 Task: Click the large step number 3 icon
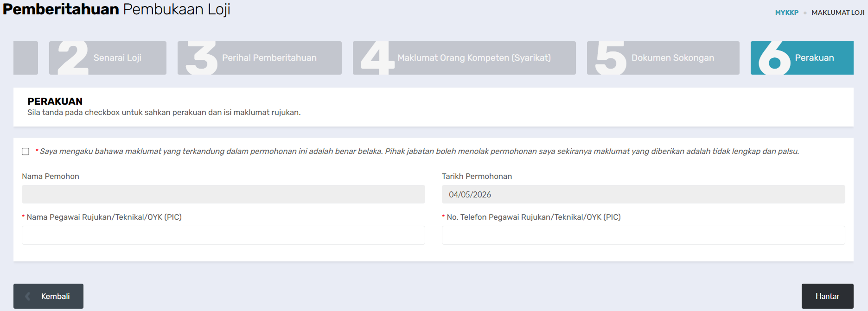(x=201, y=58)
